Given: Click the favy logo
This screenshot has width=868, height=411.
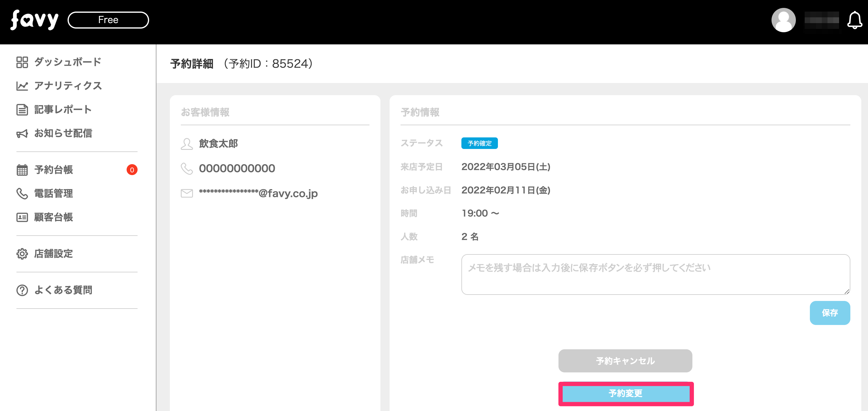Looking at the screenshot, I should click(34, 20).
